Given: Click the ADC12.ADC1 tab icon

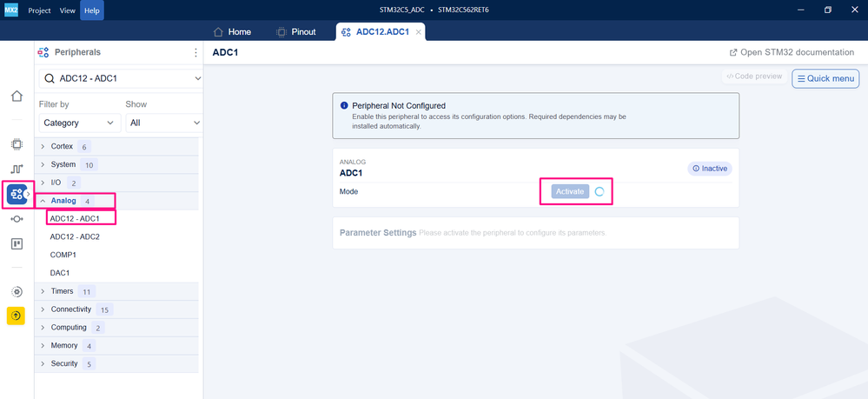Looking at the screenshot, I should (x=346, y=32).
